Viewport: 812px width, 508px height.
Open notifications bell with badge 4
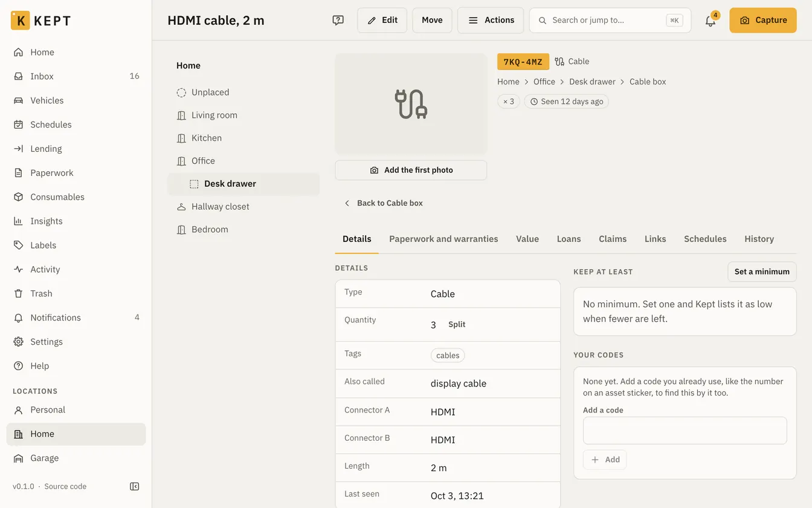coord(710,21)
